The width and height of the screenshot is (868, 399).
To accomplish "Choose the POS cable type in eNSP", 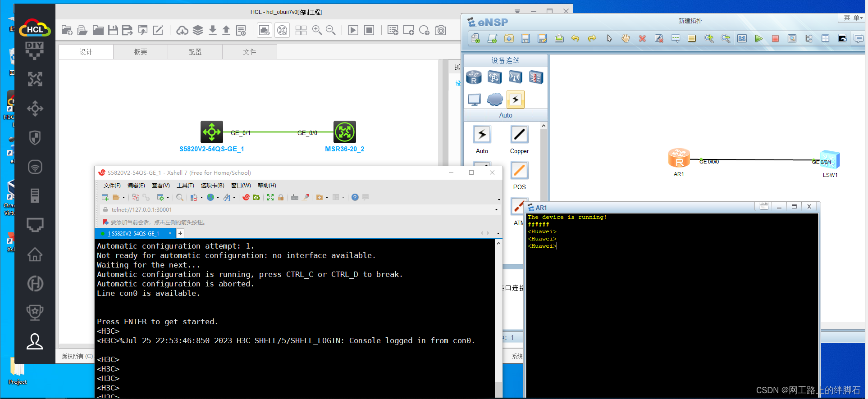I will 519,171.
